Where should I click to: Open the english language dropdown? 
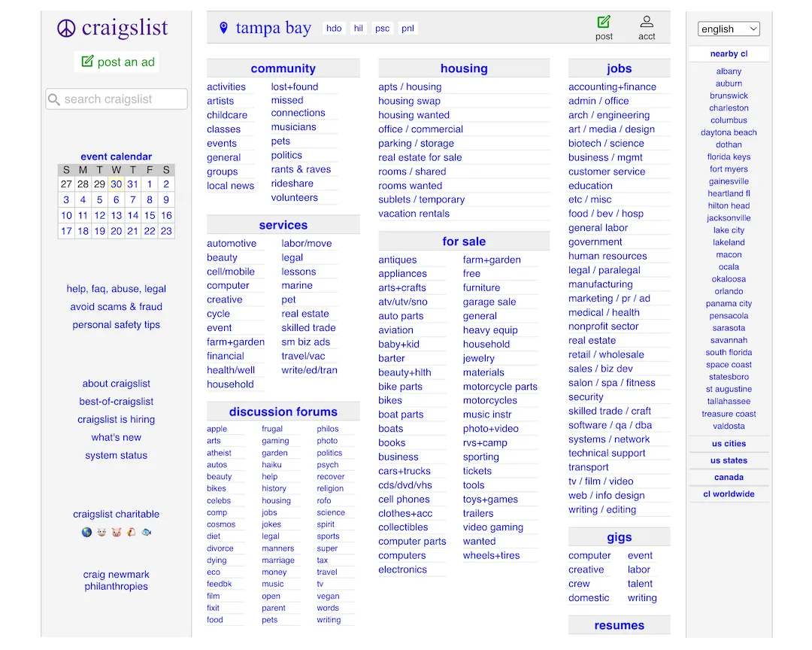pos(729,29)
